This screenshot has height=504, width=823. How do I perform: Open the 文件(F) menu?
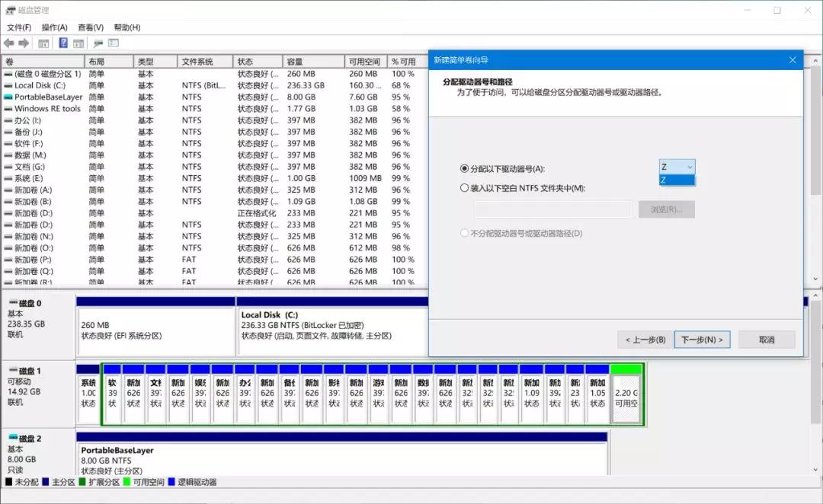[19, 27]
